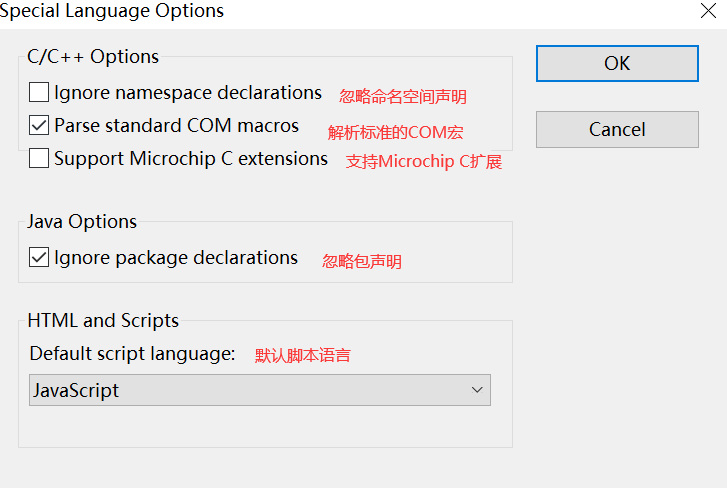Click the 'Java Options' group title

[x=82, y=222]
